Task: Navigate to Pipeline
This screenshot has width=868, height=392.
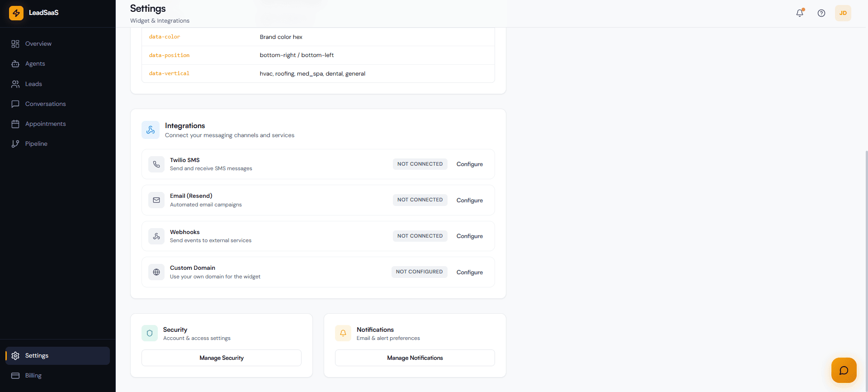Action: coord(57,144)
